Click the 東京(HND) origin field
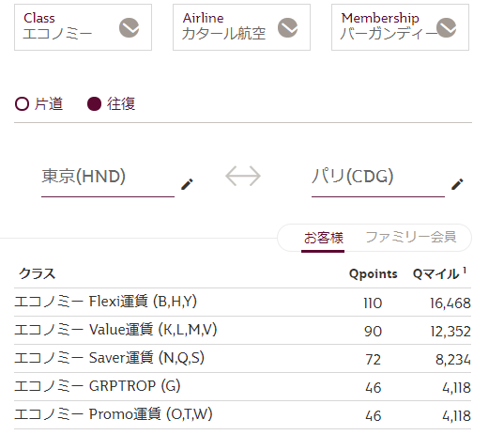 pyautogui.click(x=108, y=180)
